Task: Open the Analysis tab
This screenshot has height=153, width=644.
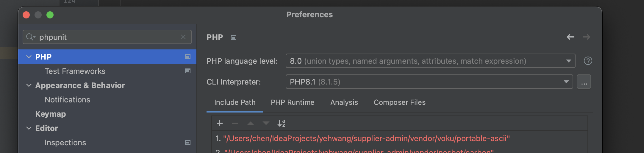Action: (x=344, y=102)
